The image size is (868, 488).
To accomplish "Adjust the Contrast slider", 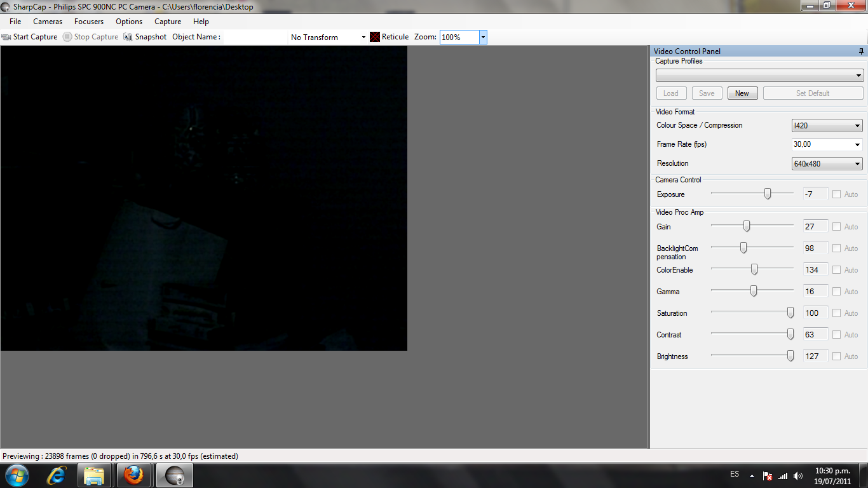I will click(x=790, y=334).
